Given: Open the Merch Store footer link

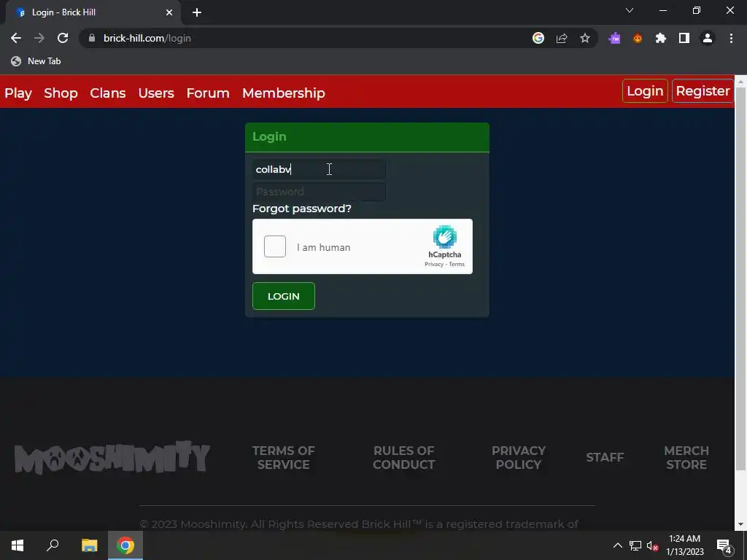Looking at the screenshot, I should [x=686, y=457].
